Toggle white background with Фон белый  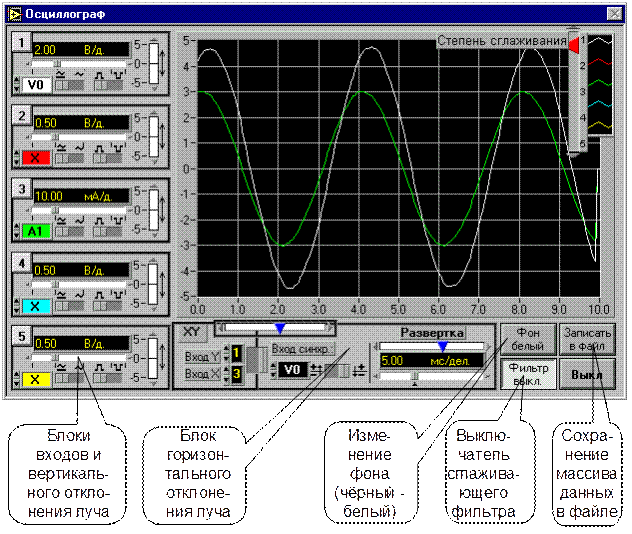click(528, 337)
